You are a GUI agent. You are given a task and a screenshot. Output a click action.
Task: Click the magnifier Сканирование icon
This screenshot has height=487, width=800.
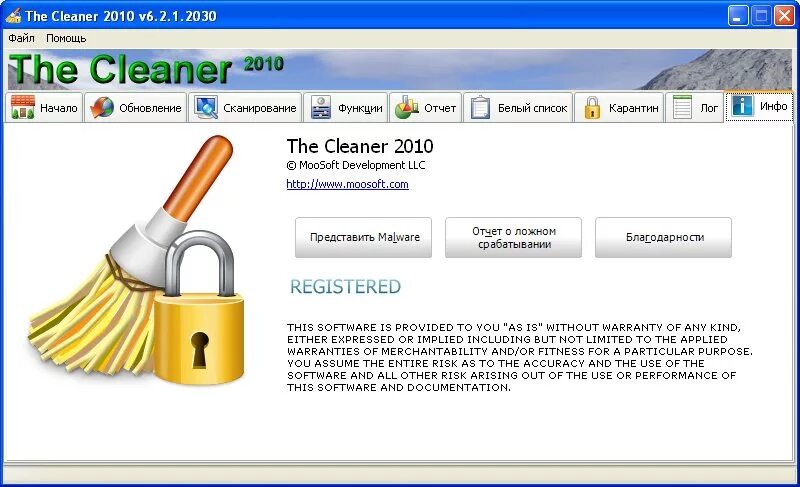tap(206, 108)
